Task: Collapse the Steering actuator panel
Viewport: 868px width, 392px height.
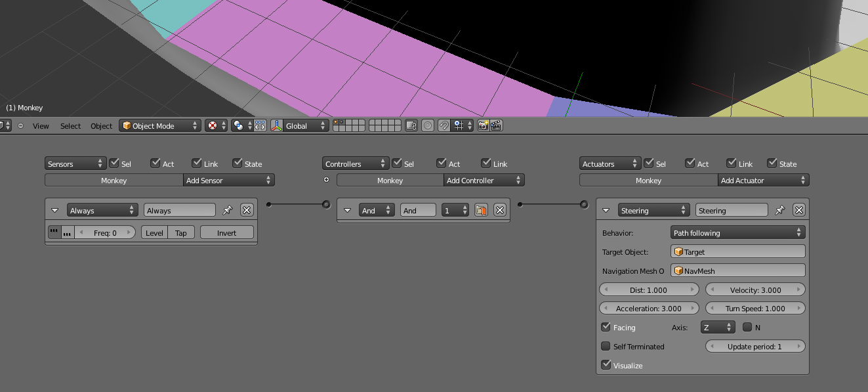Action: 607,210
